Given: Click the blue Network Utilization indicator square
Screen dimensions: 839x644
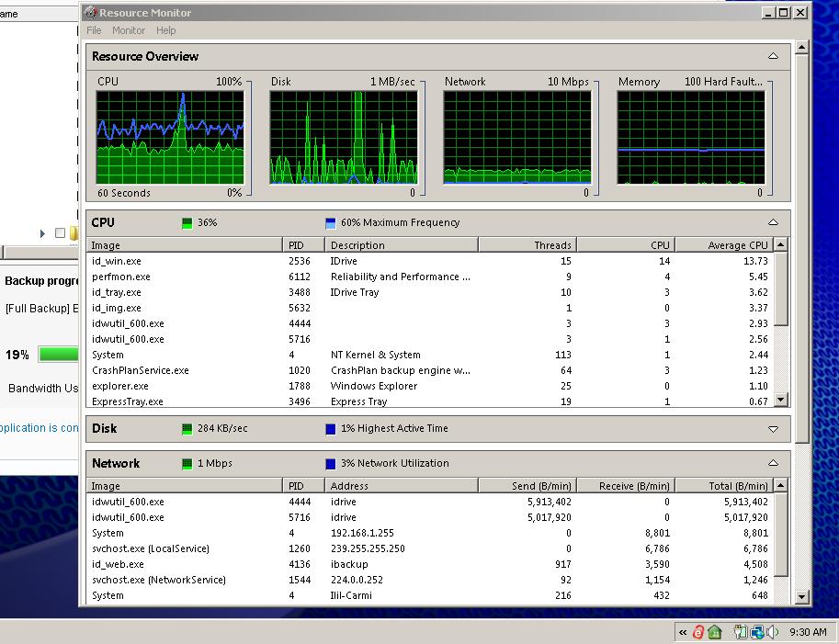Looking at the screenshot, I should pyautogui.click(x=331, y=464).
